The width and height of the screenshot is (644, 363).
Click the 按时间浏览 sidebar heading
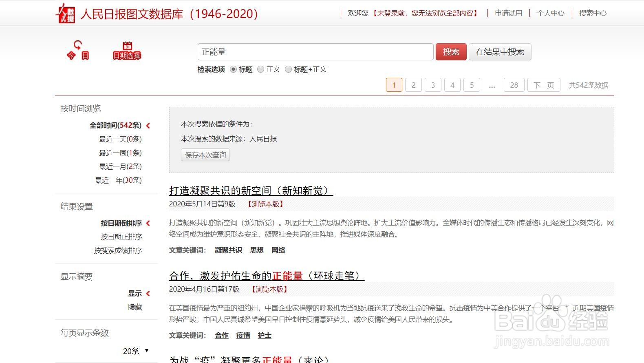(x=81, y=108)
